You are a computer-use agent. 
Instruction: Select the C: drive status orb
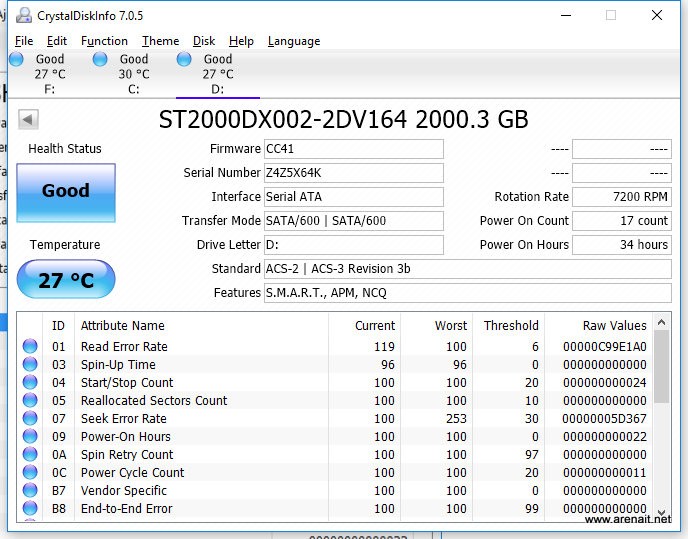point(100,60)
